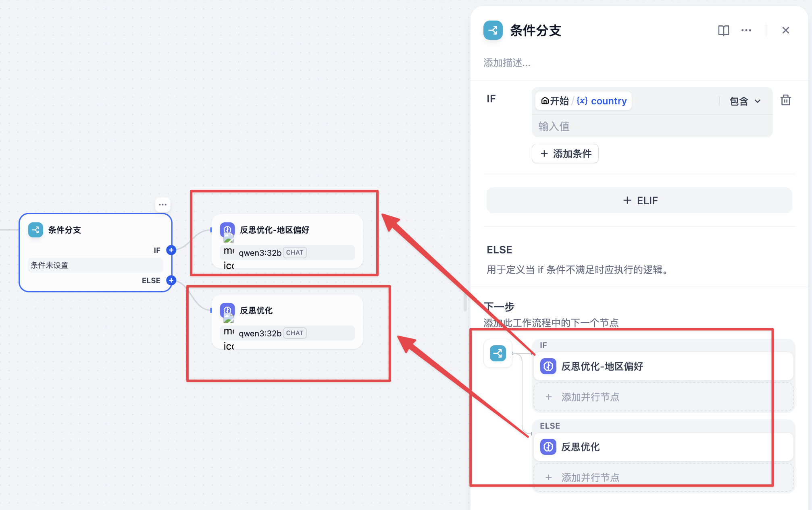Open the 包含 operator dropdown
Image resolution: width=812 pixels, height=510 pixels.
coord(745,101)
